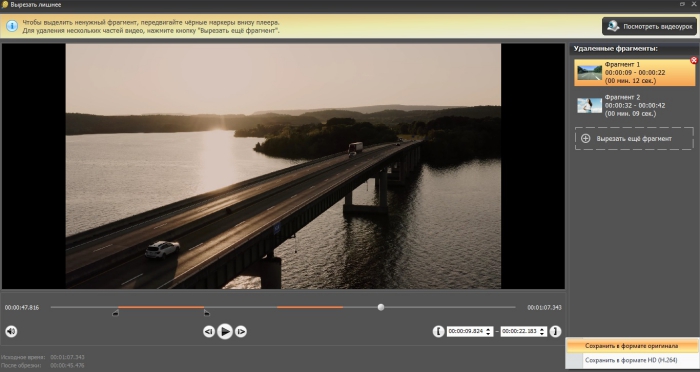Set fragment start with left bracket icon
The image size is (700, 372).
(x=438, y=331)
